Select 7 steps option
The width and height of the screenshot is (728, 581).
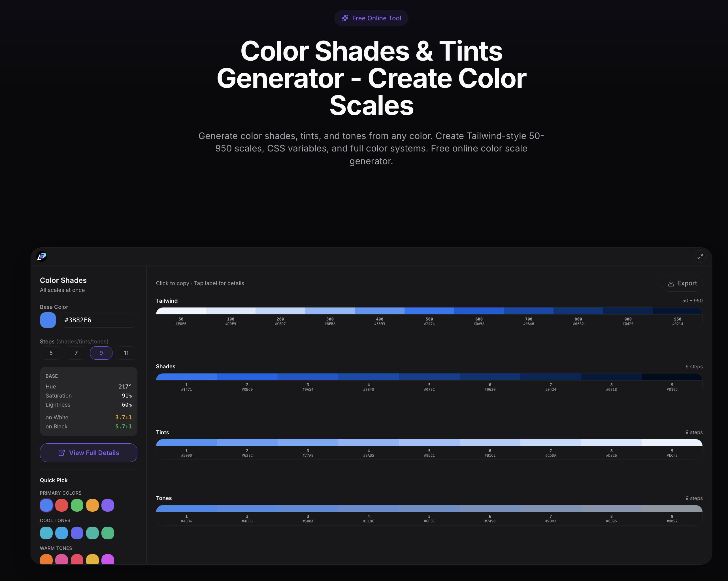(76, 353)
